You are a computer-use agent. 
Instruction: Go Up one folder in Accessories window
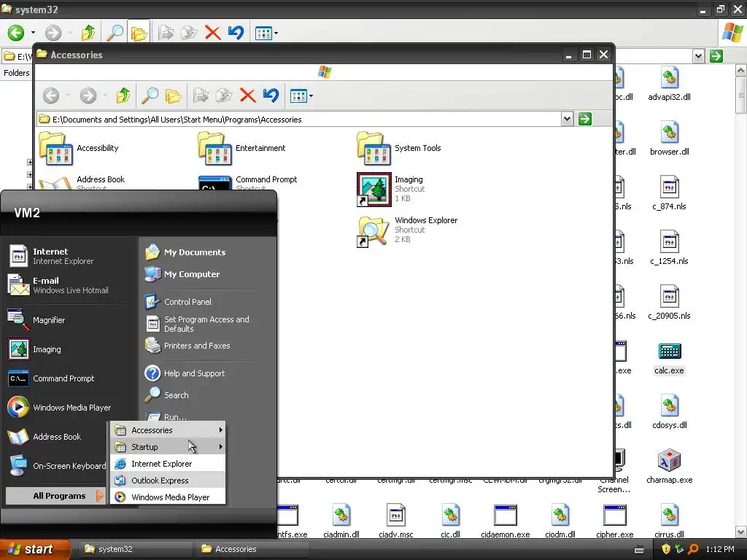[x=123, y=96]
